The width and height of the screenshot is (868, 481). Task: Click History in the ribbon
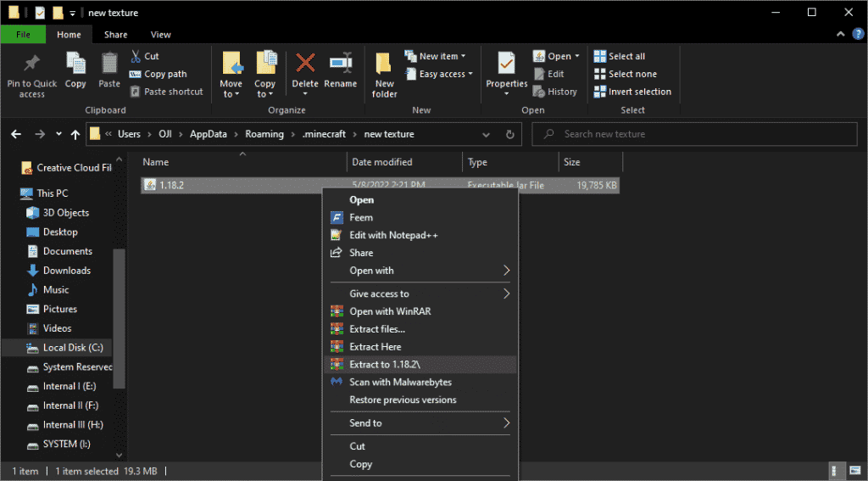(555, 92)
